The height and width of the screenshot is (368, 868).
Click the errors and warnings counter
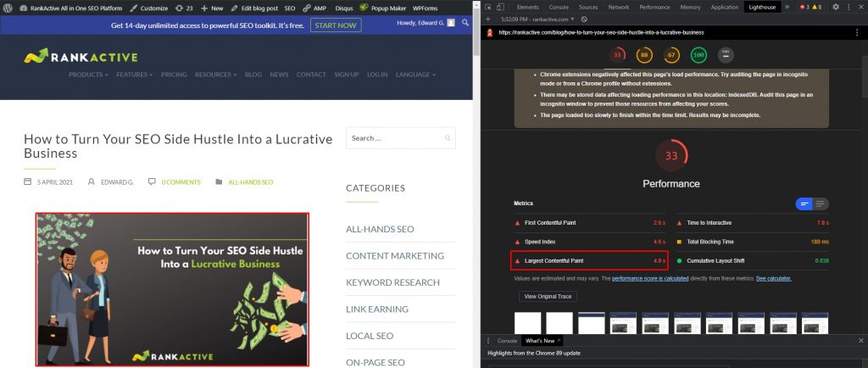pos(811,7)
